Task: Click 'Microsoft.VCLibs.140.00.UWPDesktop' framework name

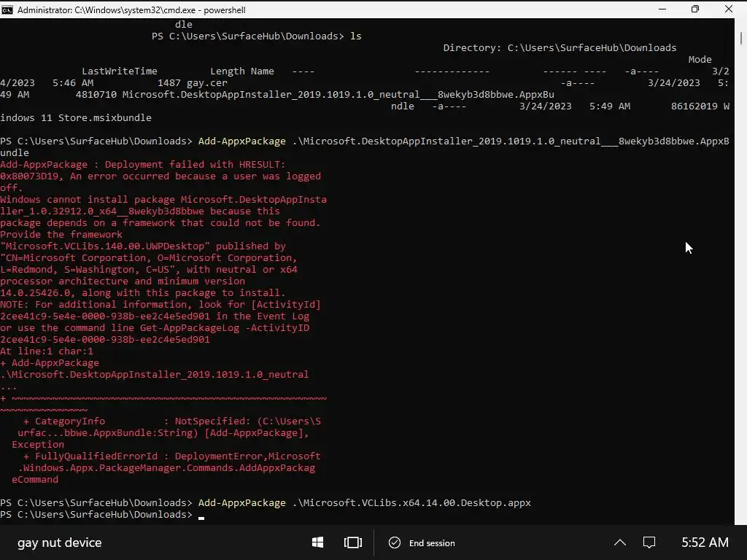Action: click(x=105, y=246)
